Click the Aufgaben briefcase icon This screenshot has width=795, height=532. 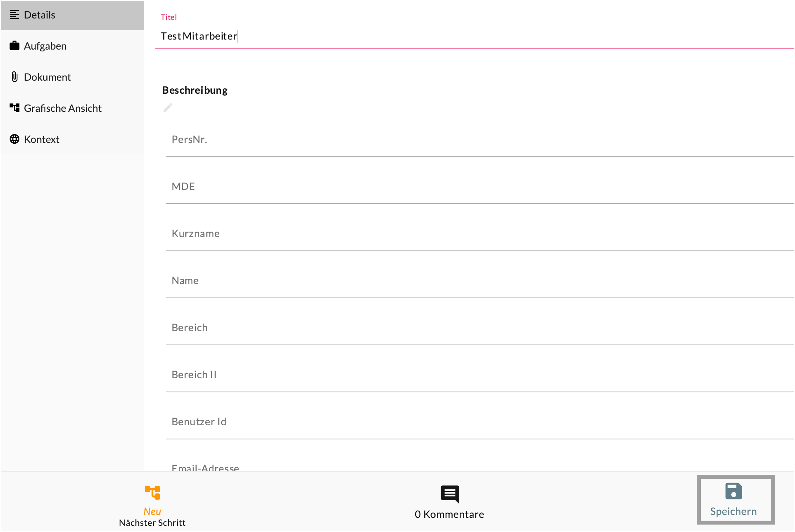click(14, 46)
